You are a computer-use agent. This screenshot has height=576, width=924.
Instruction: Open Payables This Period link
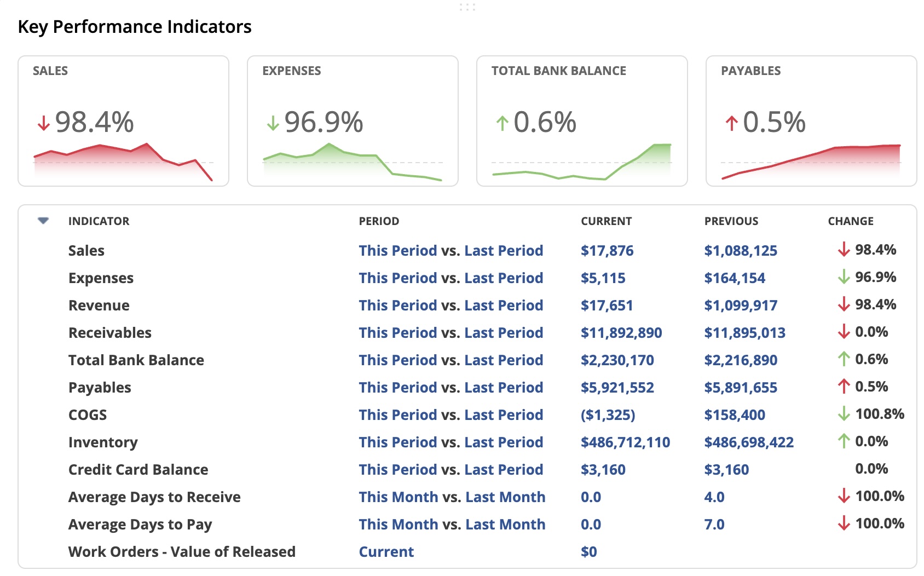tap(397, 388)
